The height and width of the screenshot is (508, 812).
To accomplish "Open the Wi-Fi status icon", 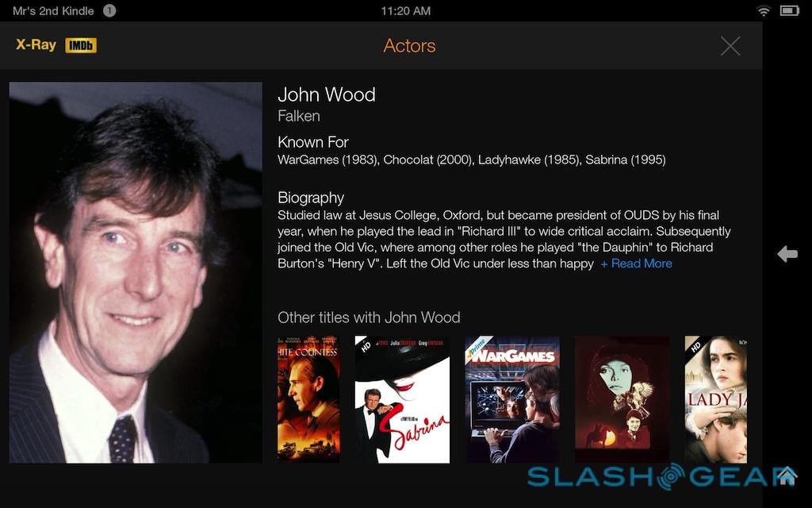I will pyautogui.click(x=764, y=11).
